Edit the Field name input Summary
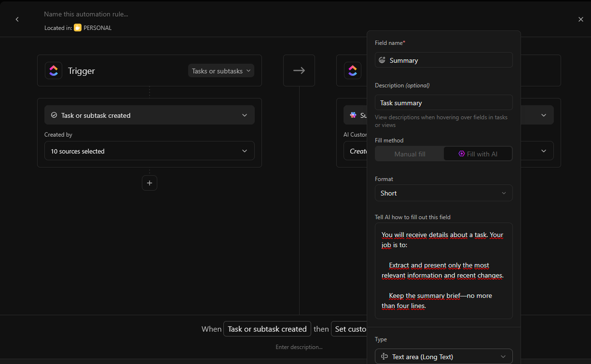This screenshot has width=591, height=364. pyautogui.click(x=444, y=60)
